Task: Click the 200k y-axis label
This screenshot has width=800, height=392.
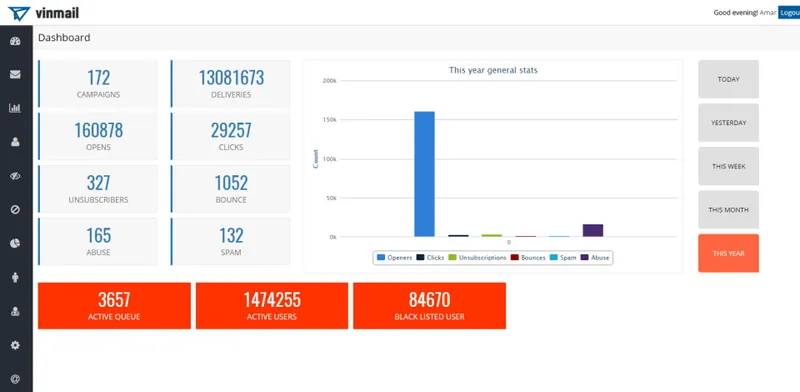Action: pyautogui.click(x=330, y=81)
